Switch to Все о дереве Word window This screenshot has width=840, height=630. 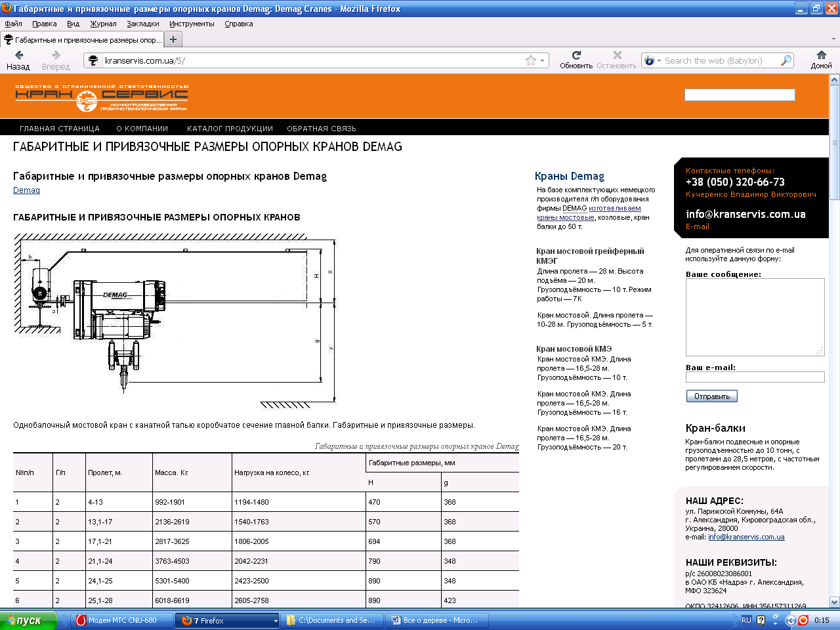pos(437,620)
